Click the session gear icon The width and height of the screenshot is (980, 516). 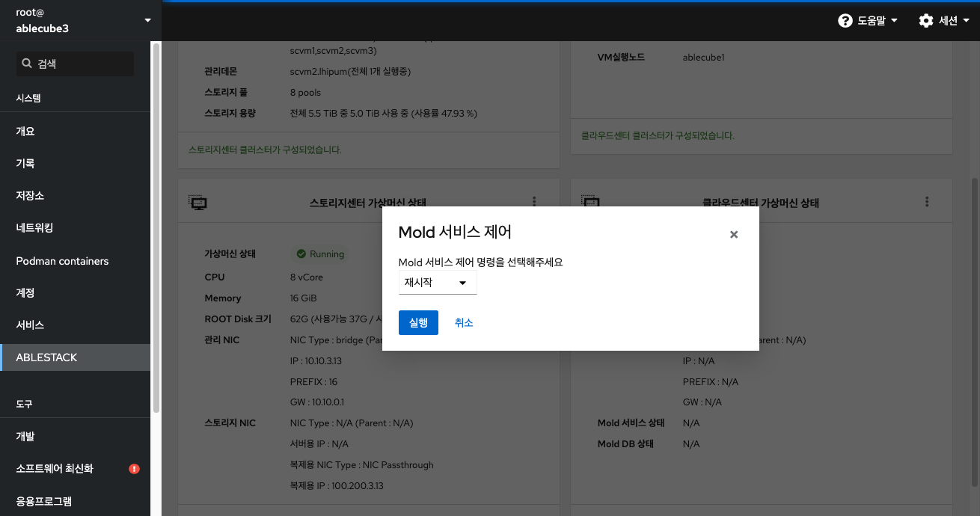click(926, 21)
